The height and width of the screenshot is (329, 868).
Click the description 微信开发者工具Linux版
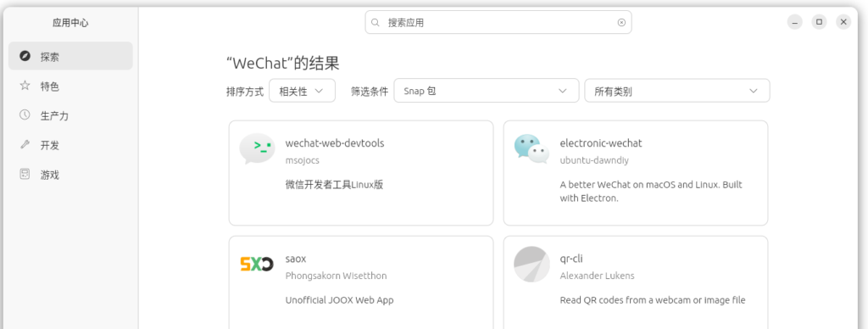tap(334, 185)
